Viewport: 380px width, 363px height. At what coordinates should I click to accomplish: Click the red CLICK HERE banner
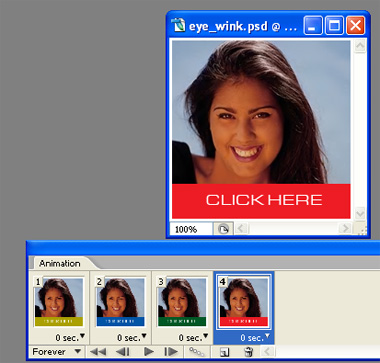261,201
